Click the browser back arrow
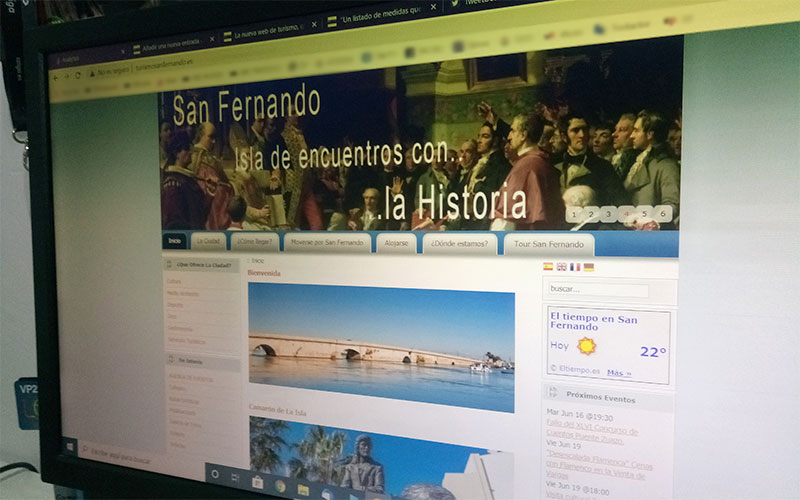 tap(56, 78)
